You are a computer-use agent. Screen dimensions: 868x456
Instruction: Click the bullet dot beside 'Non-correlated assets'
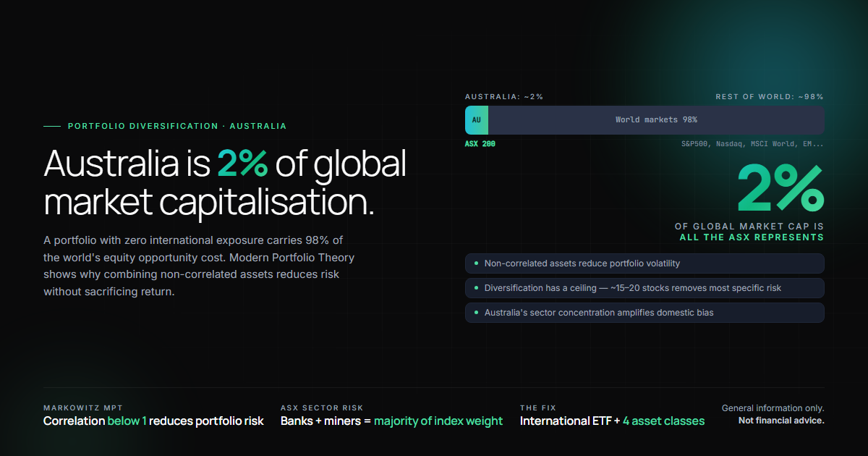coord(476,263)
